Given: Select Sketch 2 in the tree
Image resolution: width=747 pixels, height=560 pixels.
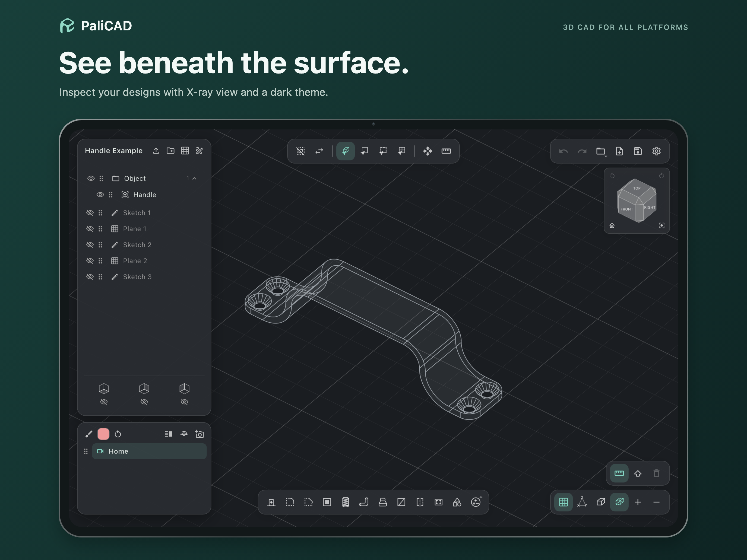Looking at the screenshot, I should [137, 245].
